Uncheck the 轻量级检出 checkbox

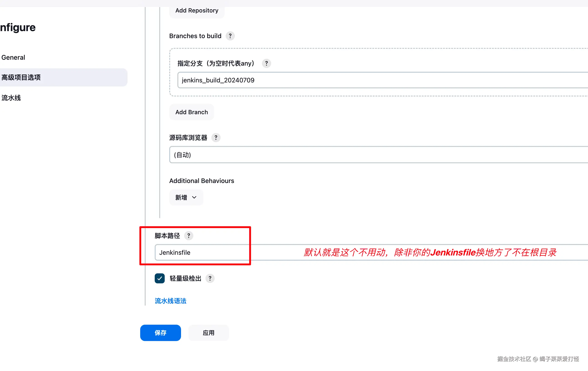pos(160,279)
